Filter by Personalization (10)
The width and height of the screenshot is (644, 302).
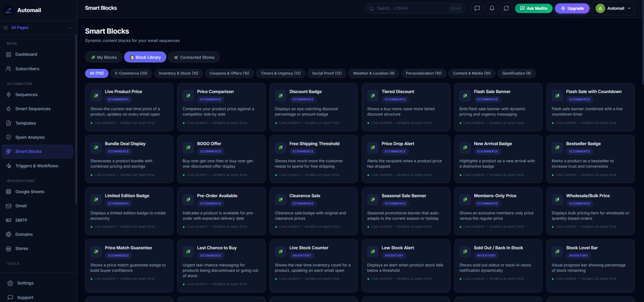[x=424, y=73]
